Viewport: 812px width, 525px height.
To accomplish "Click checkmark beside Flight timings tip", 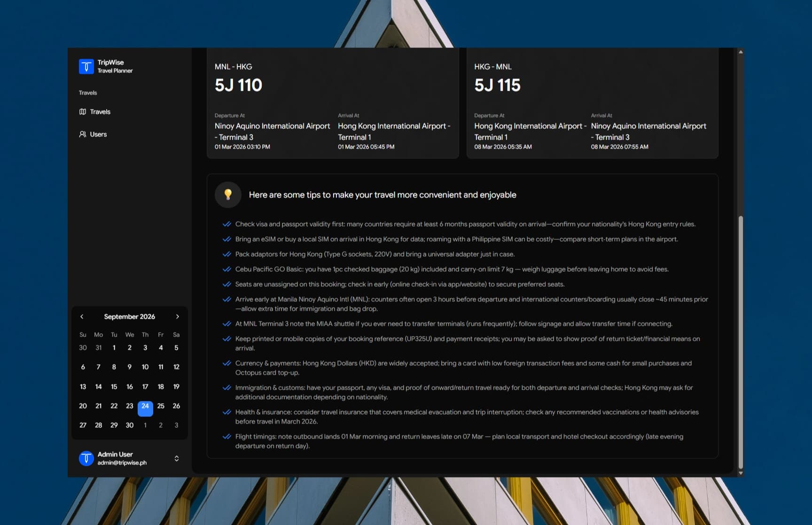I will click(x=226, y=437).
